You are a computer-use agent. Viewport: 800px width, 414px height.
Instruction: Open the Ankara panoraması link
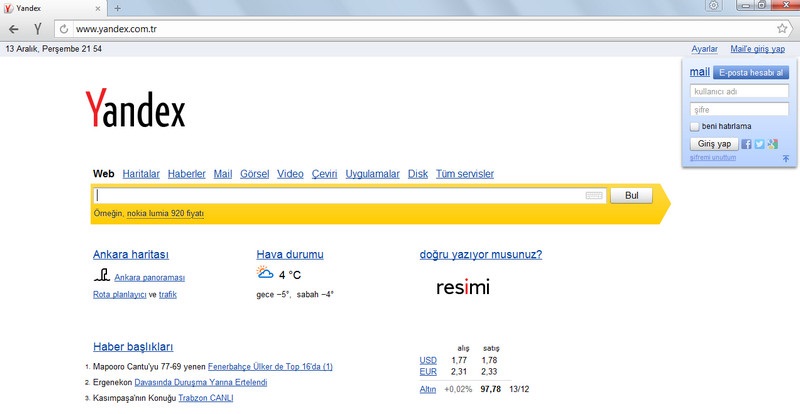click(x=149, y=278)
